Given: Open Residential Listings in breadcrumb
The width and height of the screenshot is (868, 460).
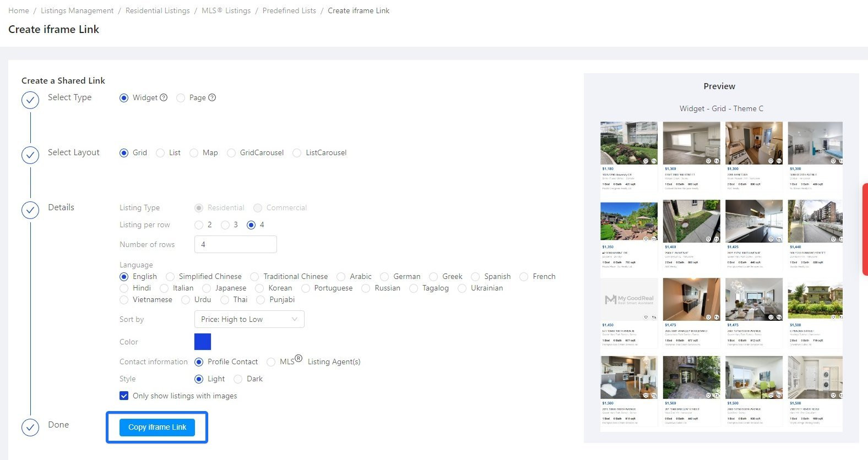Looking at the screenshot, I should click(x=158, y=10).
